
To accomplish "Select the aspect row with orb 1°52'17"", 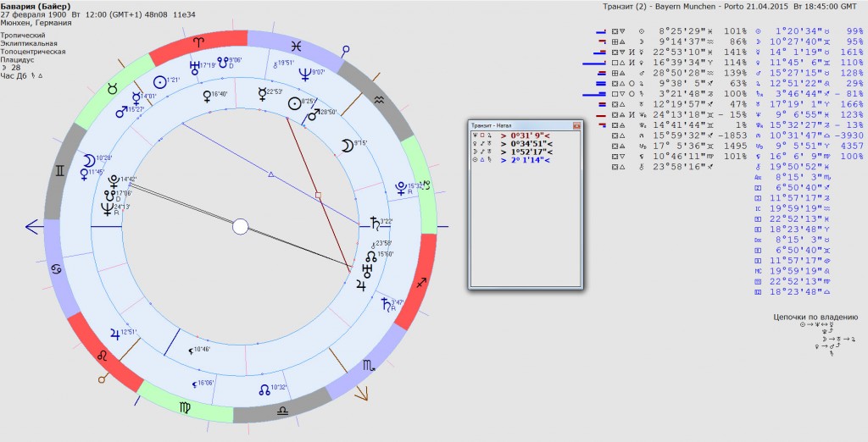I will coord(525,152).
